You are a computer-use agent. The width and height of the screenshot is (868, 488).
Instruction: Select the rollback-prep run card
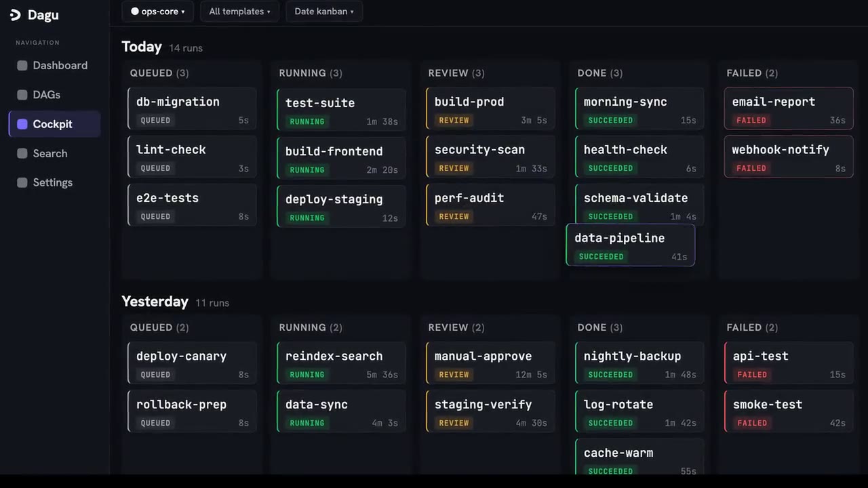tap(192, 411)
